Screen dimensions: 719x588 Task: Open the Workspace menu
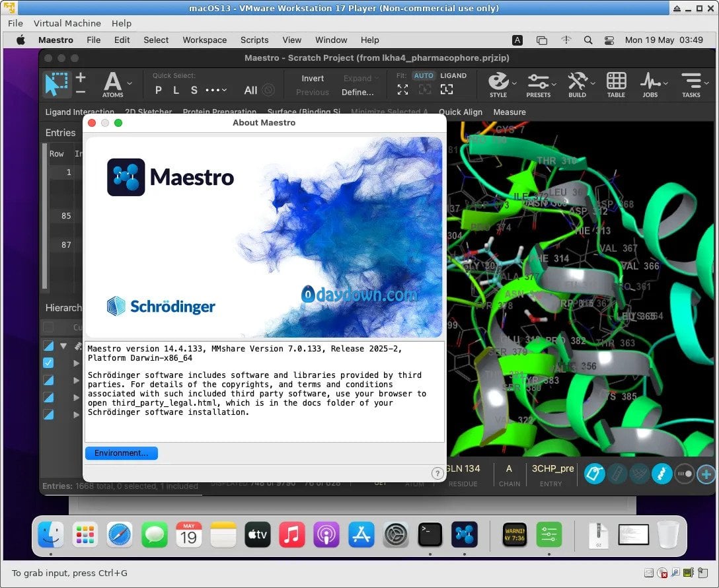point(204,40)
